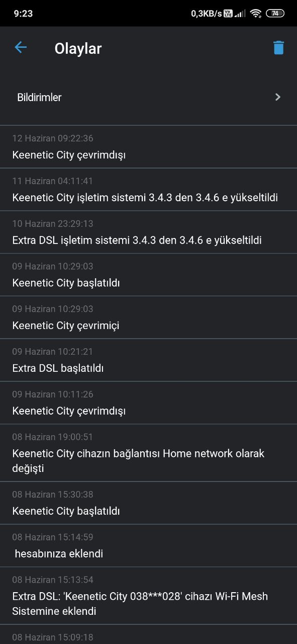Open the 09 Haziran 10:11:26 çevrimdışı event
Image resolution: width=297 pixels, height=644 pixels.
148,403
